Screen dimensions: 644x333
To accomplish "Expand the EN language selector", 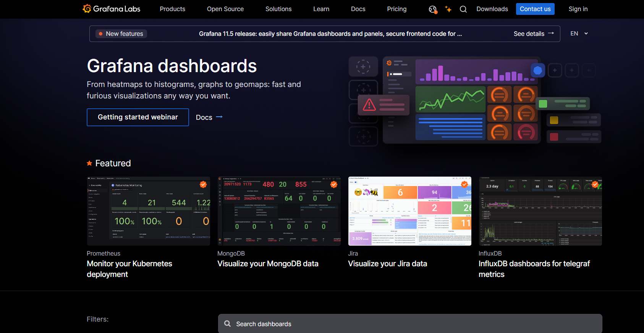I will 579,34.
